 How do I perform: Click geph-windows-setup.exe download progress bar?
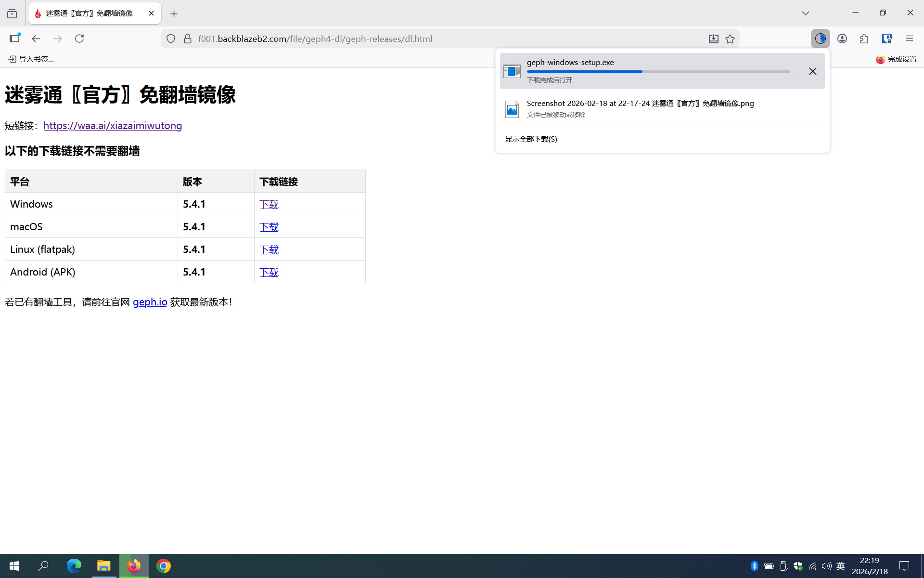(658, 71)
